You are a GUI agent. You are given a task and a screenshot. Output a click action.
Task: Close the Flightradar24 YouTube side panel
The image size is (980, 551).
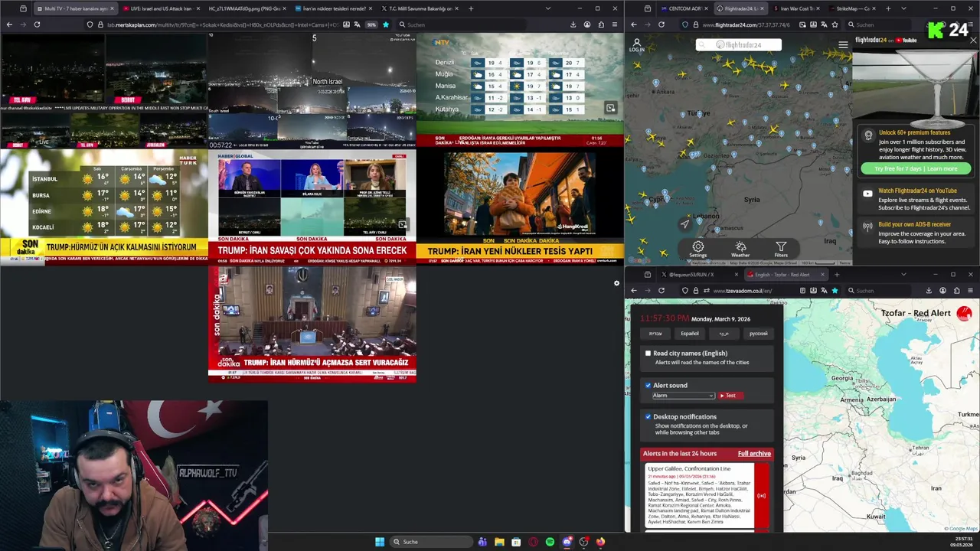click(973, 40)
